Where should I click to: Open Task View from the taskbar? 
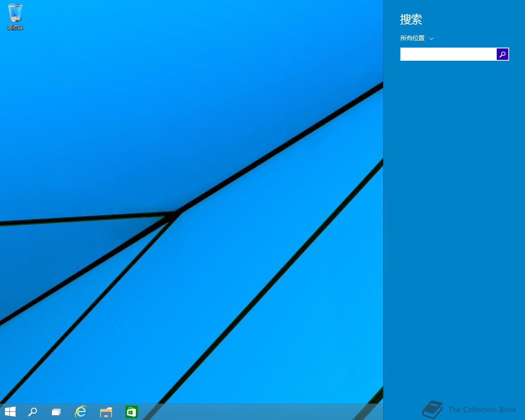pyautogui.click(x=56, y=412)
